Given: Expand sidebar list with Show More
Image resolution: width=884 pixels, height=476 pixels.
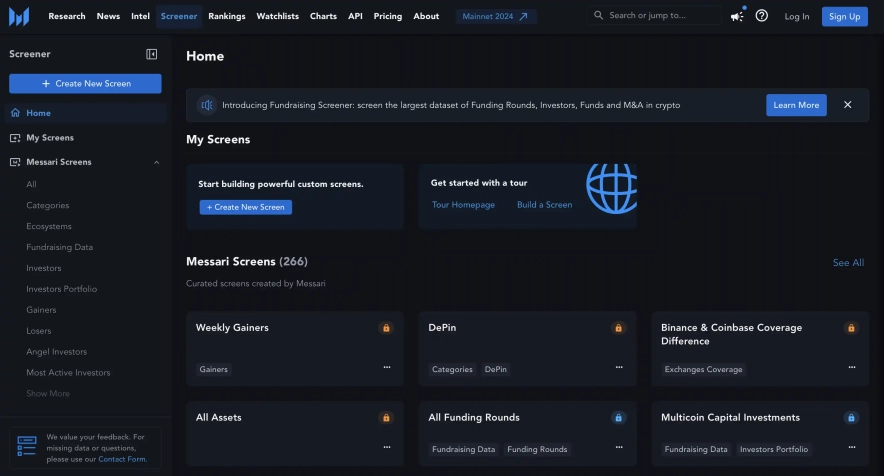Looking at the screenshot, I should [x=48, y=393].
